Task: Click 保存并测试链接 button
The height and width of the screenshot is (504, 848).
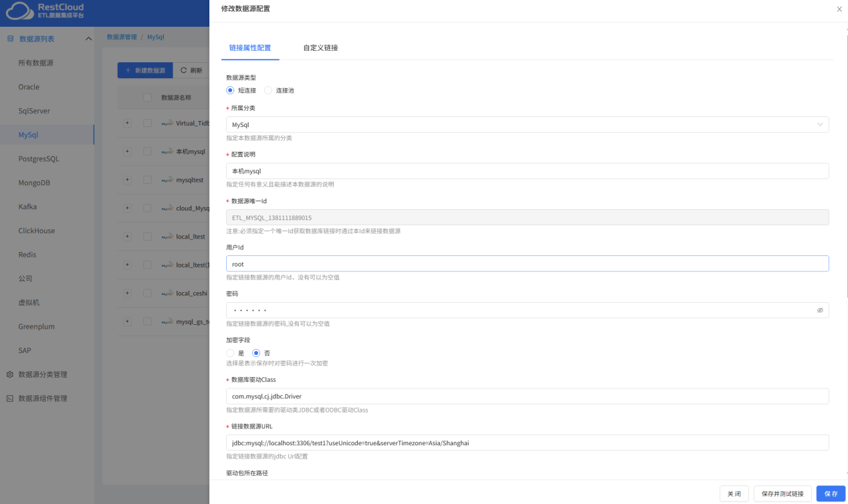Action: click(782, 493)
